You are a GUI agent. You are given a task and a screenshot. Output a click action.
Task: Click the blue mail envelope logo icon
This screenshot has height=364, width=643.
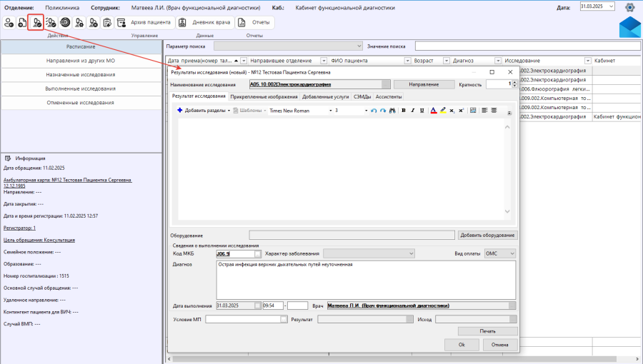(x=630, y=27)
